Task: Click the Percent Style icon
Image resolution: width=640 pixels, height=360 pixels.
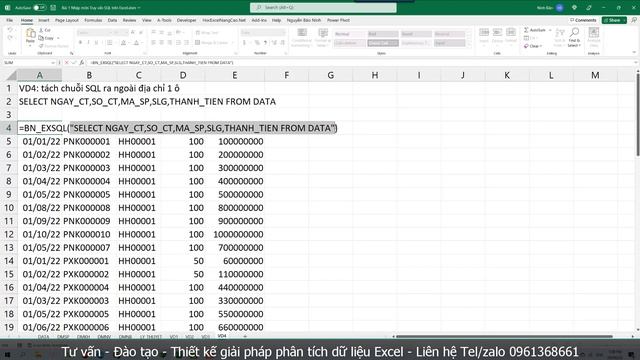Action: click(257, 42)
